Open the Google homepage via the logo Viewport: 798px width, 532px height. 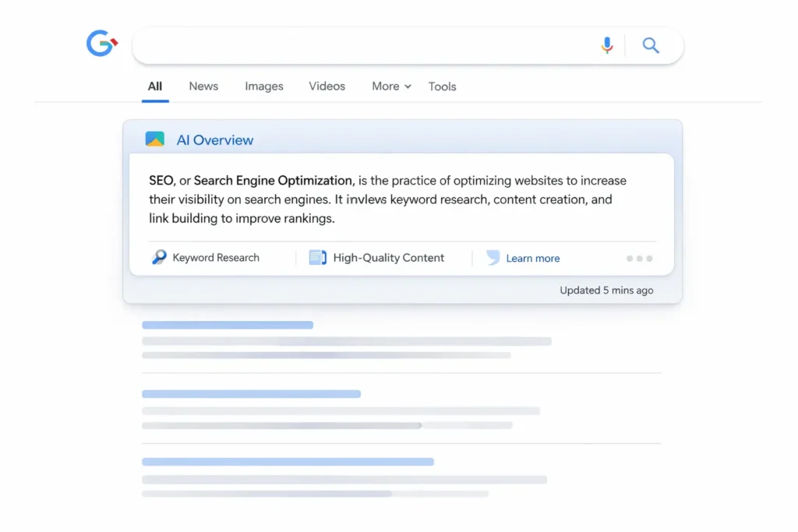pyautogui.click(x=101, y=44)
